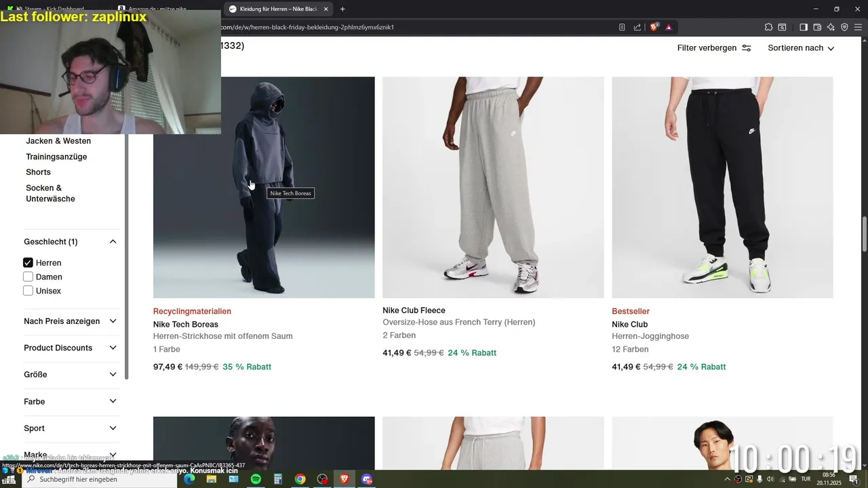The image size is (868, 488).
Task: Click the 35 % Rabatt discount text
Action: pos(247,367)
